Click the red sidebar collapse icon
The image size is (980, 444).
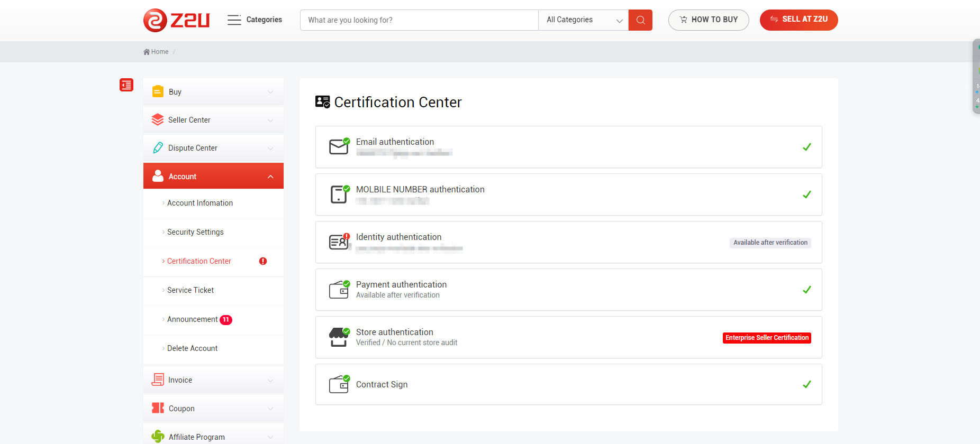[126, 85]
